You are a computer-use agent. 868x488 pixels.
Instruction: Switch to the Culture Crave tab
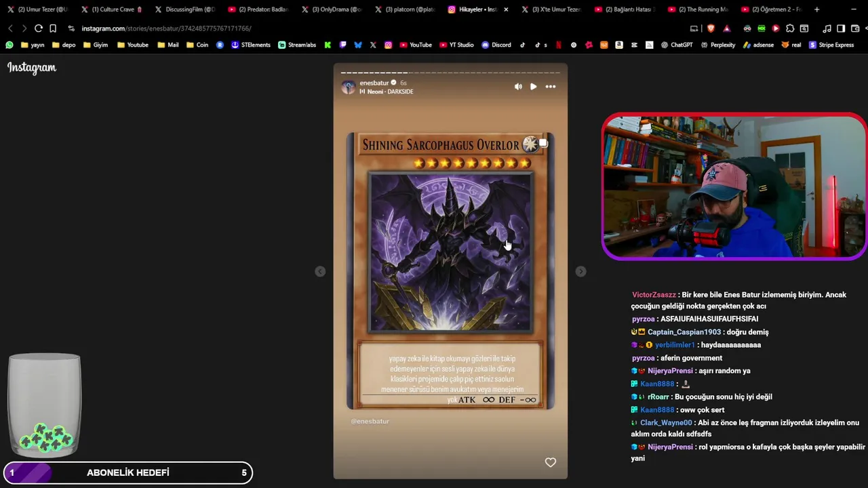(113, 9)
